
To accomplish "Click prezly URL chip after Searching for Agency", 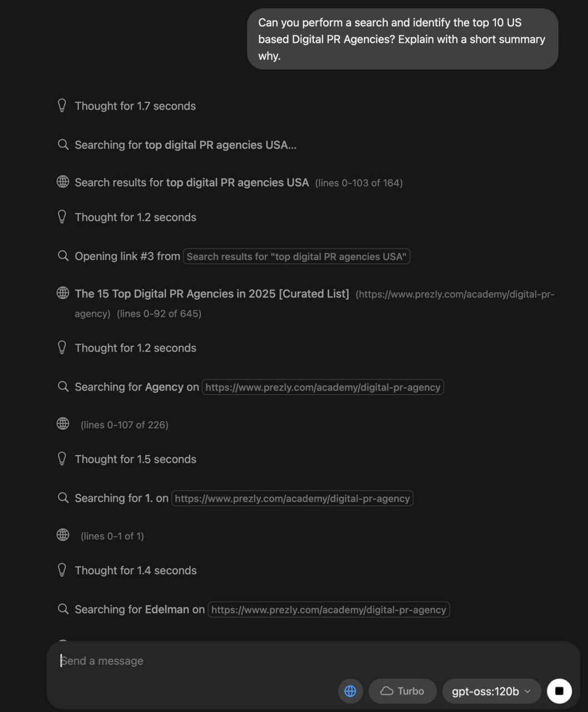I will pos(323,387).
